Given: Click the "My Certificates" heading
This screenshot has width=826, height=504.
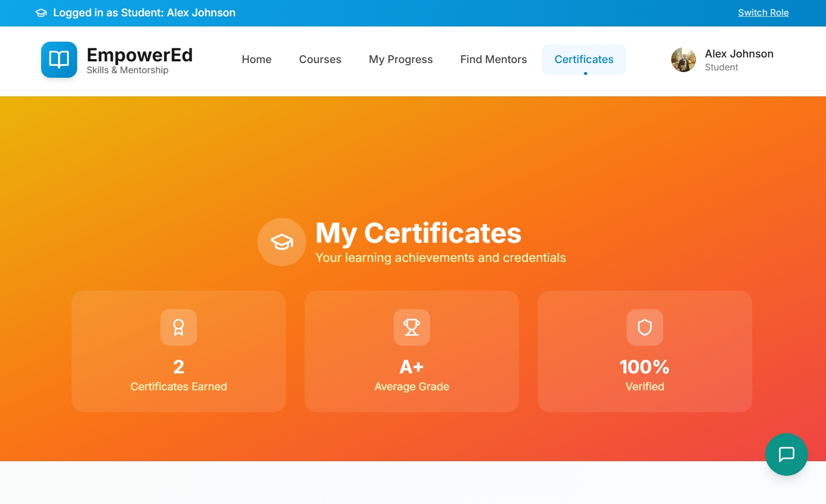Looking at the screenshot, I should [418, 233].
